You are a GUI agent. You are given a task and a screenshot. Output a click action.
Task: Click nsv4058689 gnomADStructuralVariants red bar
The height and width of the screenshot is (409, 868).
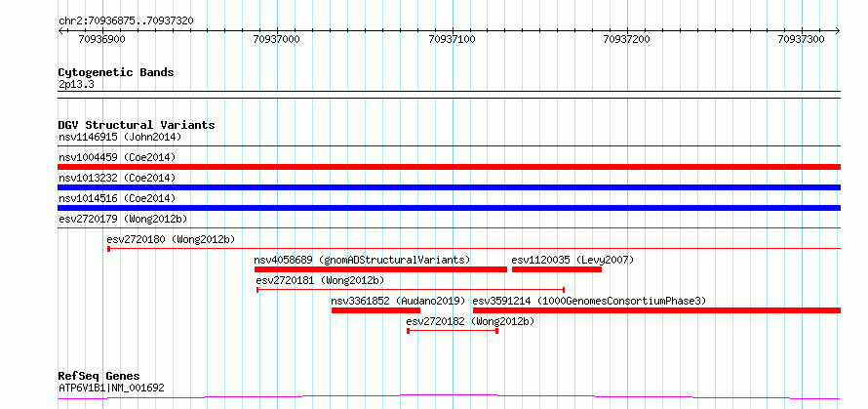[381, 269]
